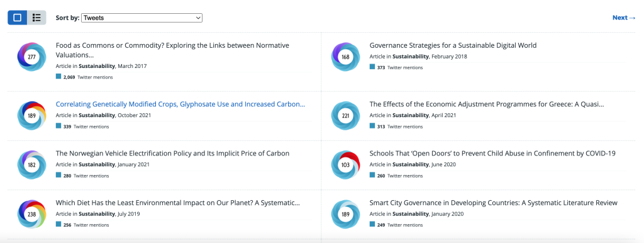The width and height of the screenshot is (644, 243).
Task: Click the Twitter square beside 373 mentions
Action: (x=372, y=67)
